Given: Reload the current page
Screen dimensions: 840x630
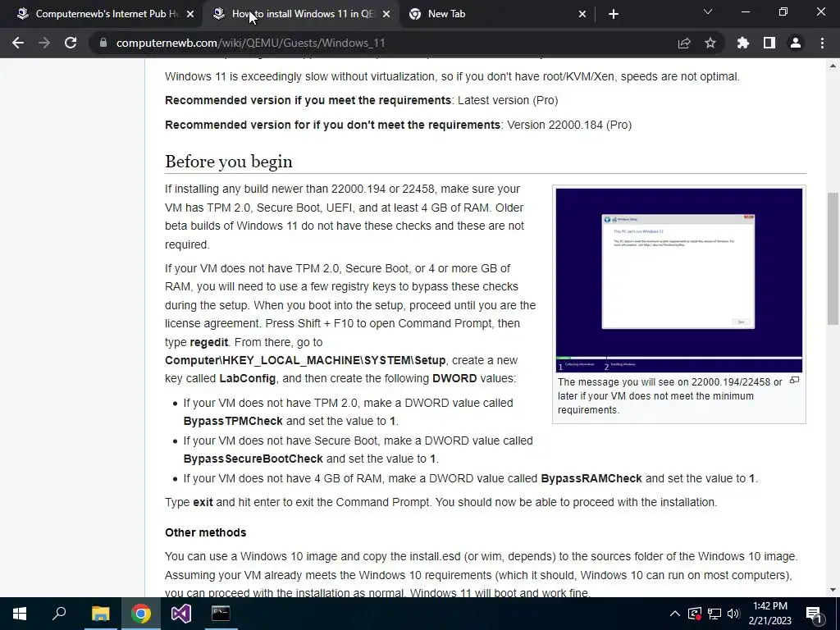Looking at the screenshot, I should pos(71,43).
